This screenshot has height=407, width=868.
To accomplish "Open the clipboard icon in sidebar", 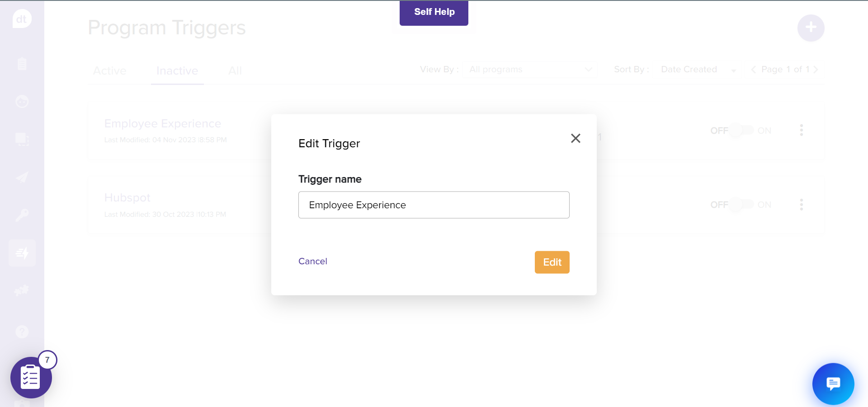I will pos(22,64).
